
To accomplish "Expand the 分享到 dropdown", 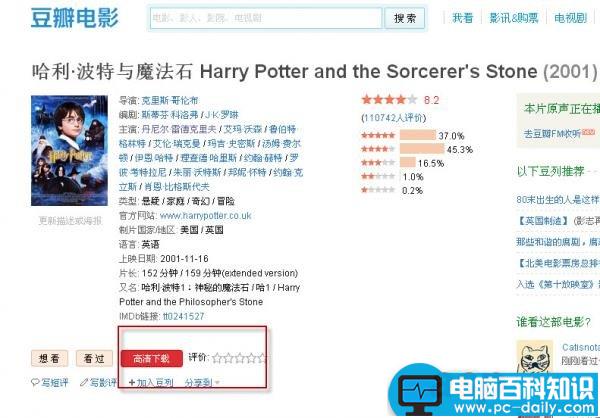I will (202, 382).
